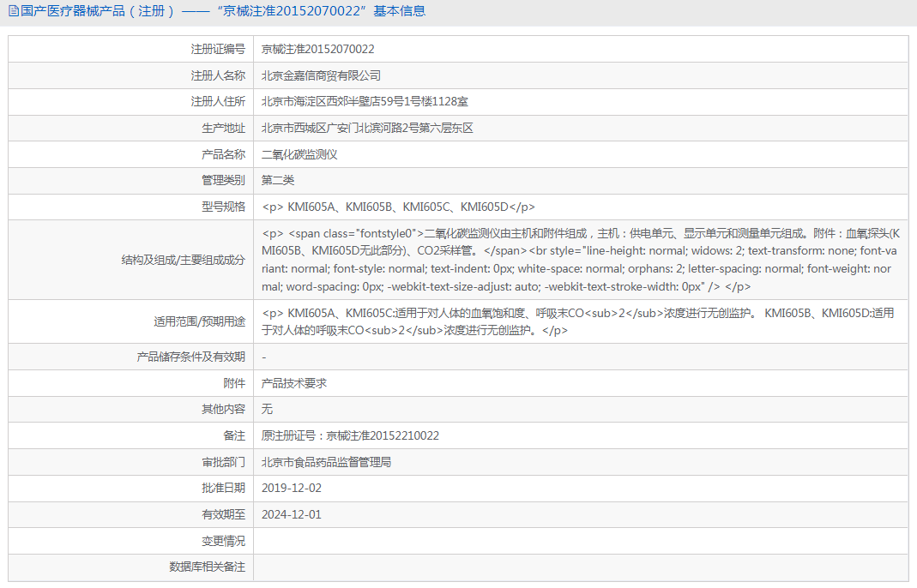This screenshot has height=588, width=917.
Task: Click the 数据库相关备注 label cell
Action: pos(131,567)
